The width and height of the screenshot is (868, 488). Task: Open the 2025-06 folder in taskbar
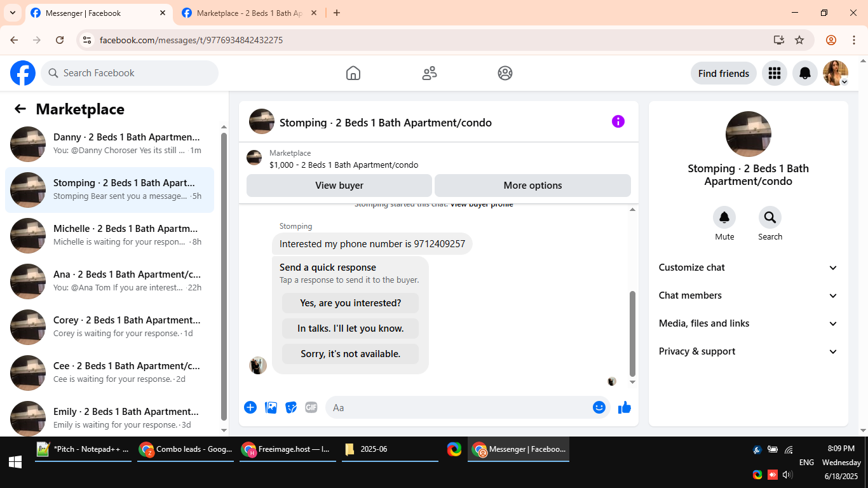pos(390,449)
